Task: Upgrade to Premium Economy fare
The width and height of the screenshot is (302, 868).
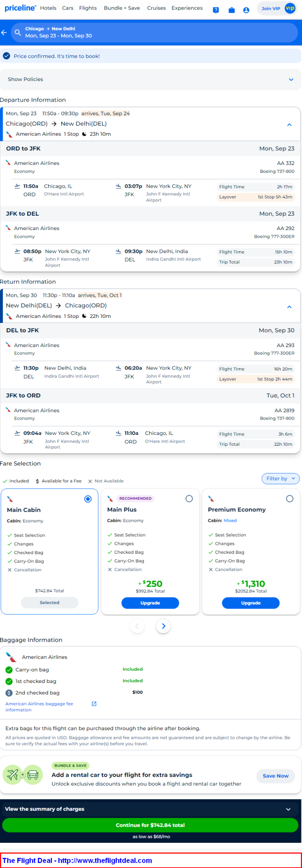Action: (251, 603)
